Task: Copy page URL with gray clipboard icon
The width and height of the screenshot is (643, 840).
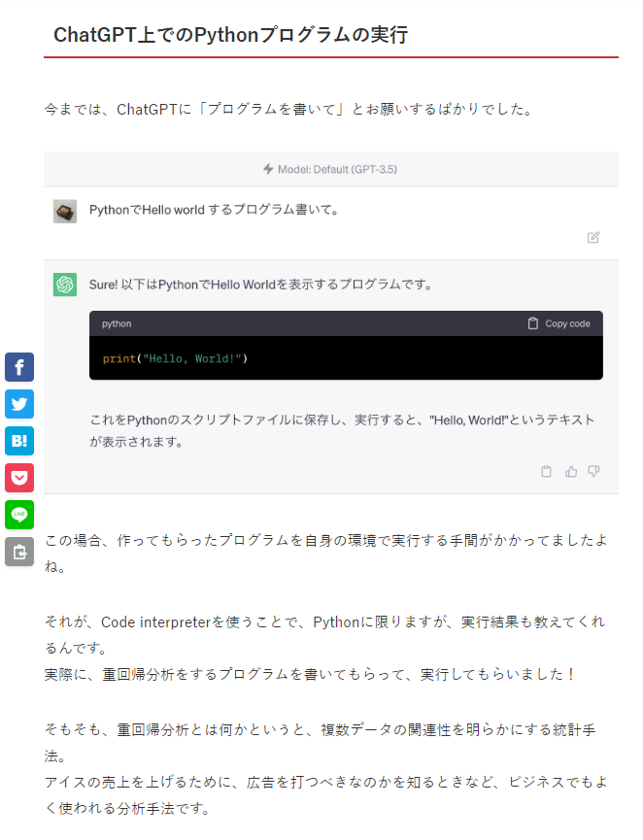Action: coord(19,552)
